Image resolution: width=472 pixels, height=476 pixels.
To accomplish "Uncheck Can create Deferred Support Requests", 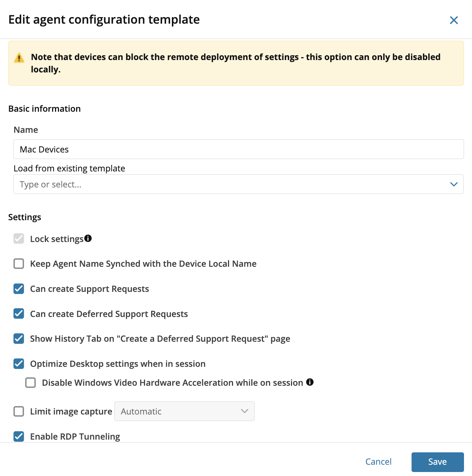I will pyautogui.click(x=19, y=314).
